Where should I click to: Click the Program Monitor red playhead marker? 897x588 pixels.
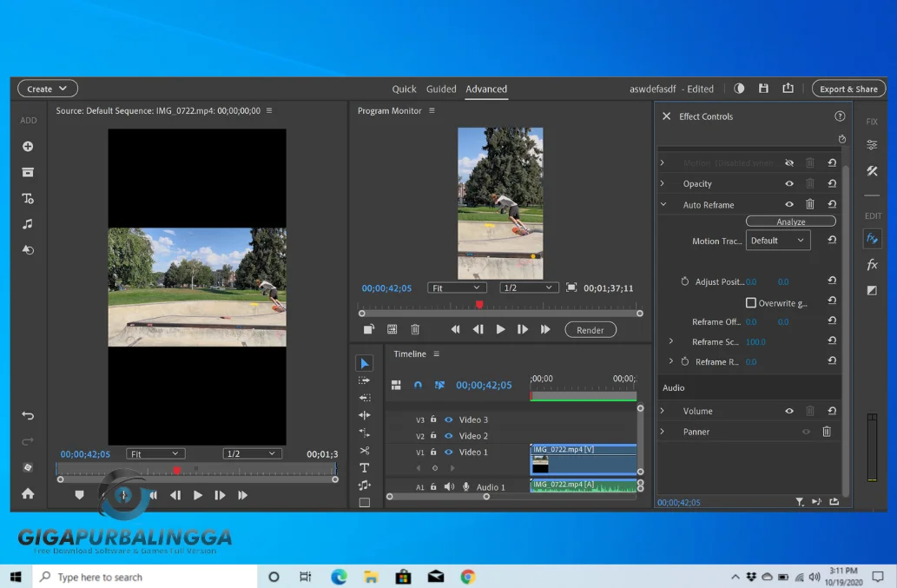coord(479,304)
